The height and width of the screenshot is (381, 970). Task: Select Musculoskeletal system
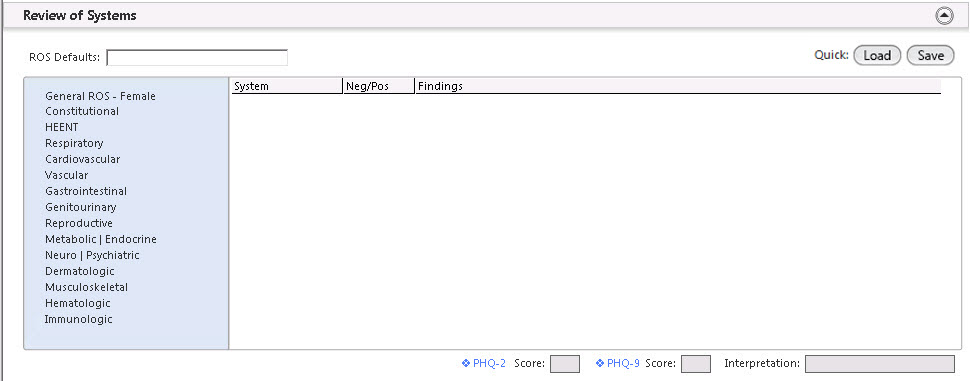click(x=87, y=288)
